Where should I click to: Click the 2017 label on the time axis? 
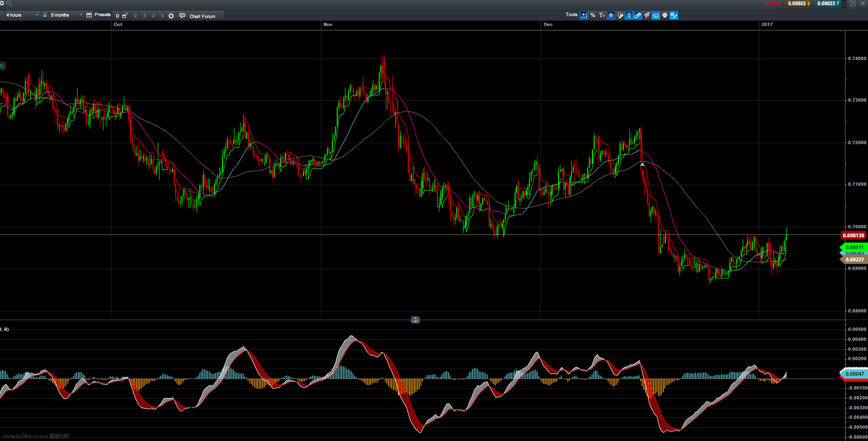click(767, 25)
